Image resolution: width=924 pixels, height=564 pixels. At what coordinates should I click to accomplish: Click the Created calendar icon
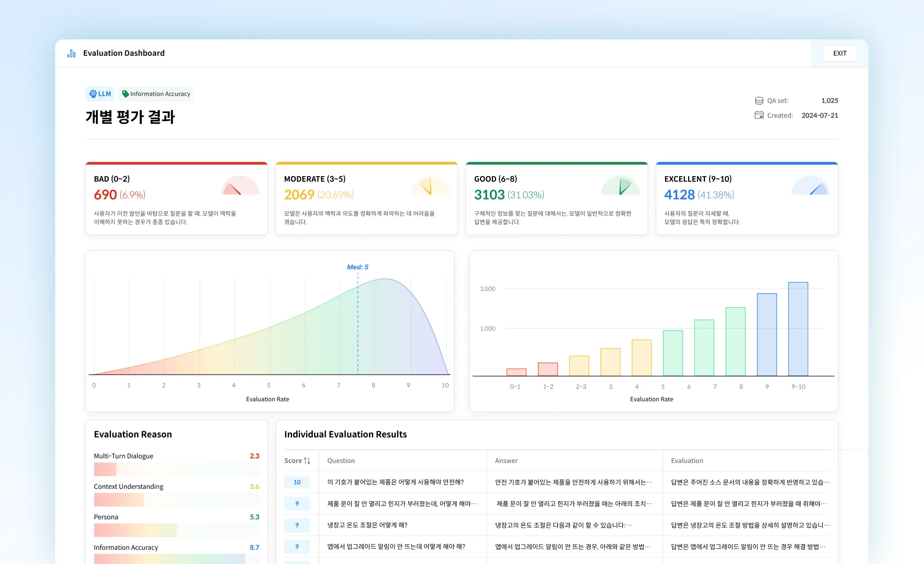tap(759, 115)
